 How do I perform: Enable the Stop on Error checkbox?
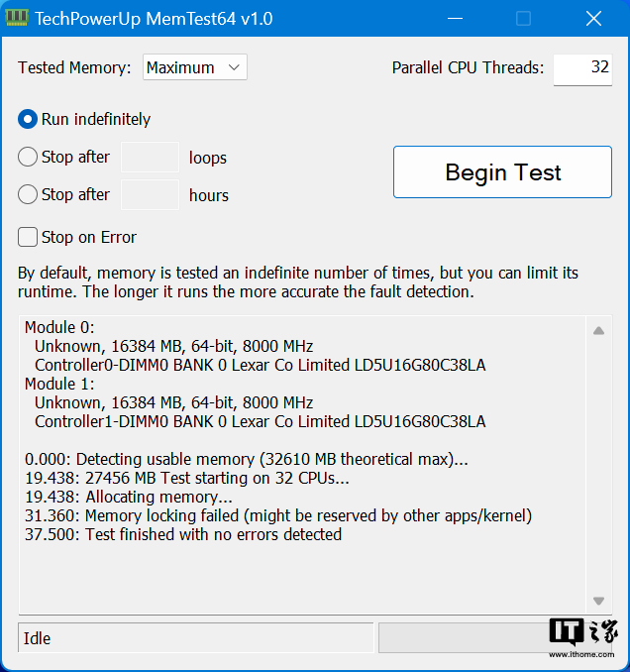coord(28,237)
